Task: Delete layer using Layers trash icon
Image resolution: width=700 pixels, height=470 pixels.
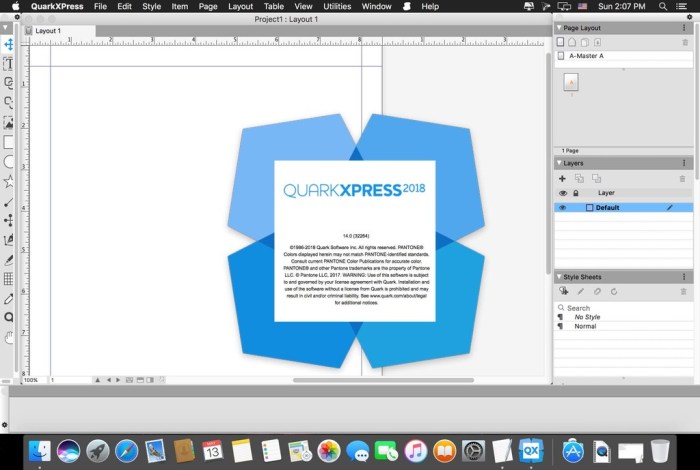Action: (683, 178)
